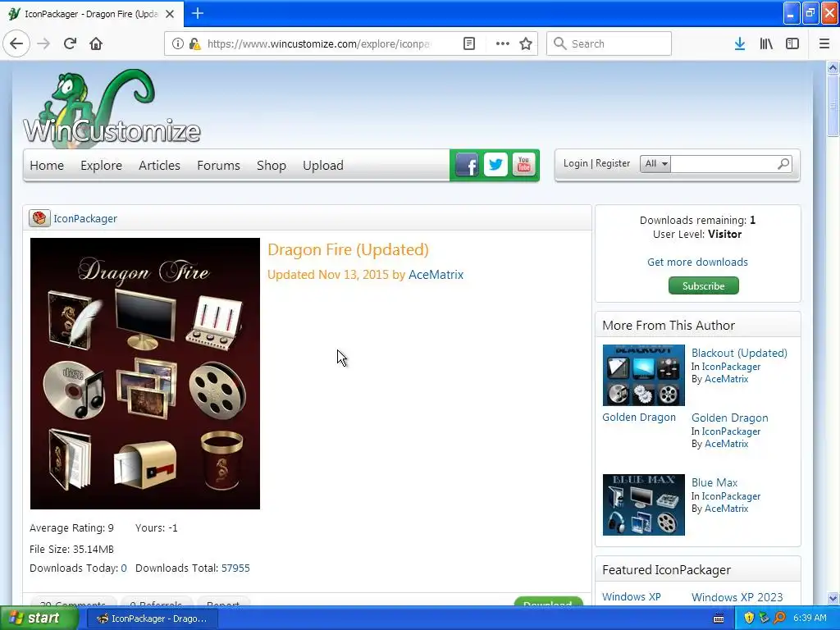840x630 pixels.
Task: Click the forward navigation arrow
Action: pyautogui.click(x=43, y=43)
